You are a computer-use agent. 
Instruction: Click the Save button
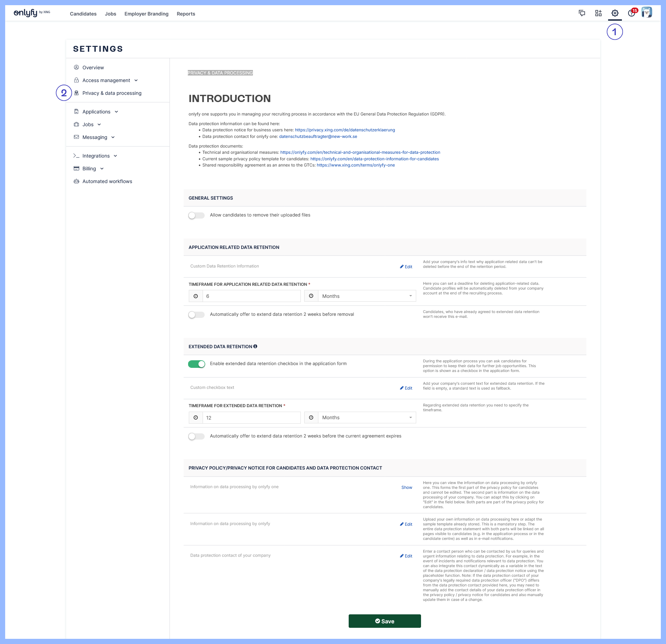(x=385, y=621)
